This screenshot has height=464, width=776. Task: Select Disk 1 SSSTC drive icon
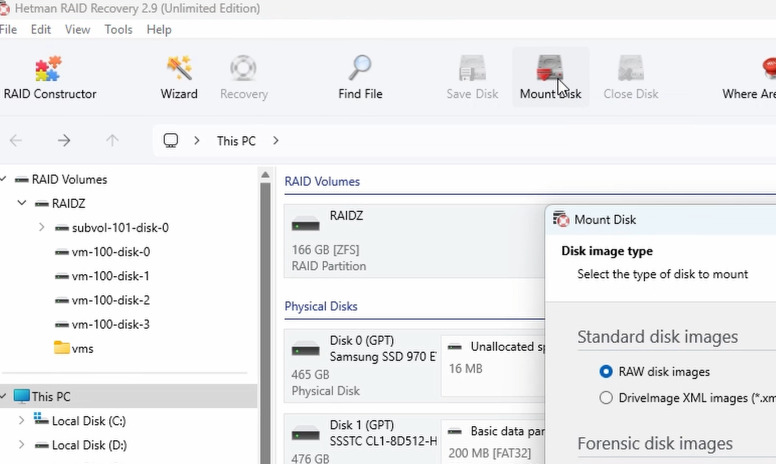coord(305,434)
